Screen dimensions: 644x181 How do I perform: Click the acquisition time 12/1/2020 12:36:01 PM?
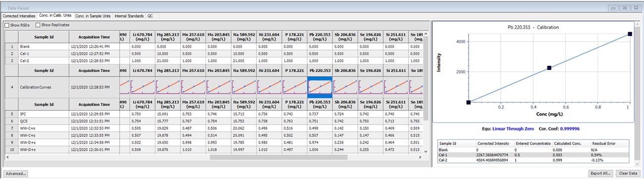click(x=91, y=149)
